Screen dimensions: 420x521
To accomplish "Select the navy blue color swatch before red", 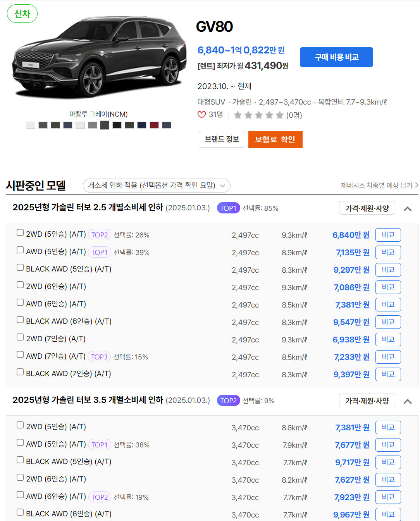I will [x=142, y=125].
